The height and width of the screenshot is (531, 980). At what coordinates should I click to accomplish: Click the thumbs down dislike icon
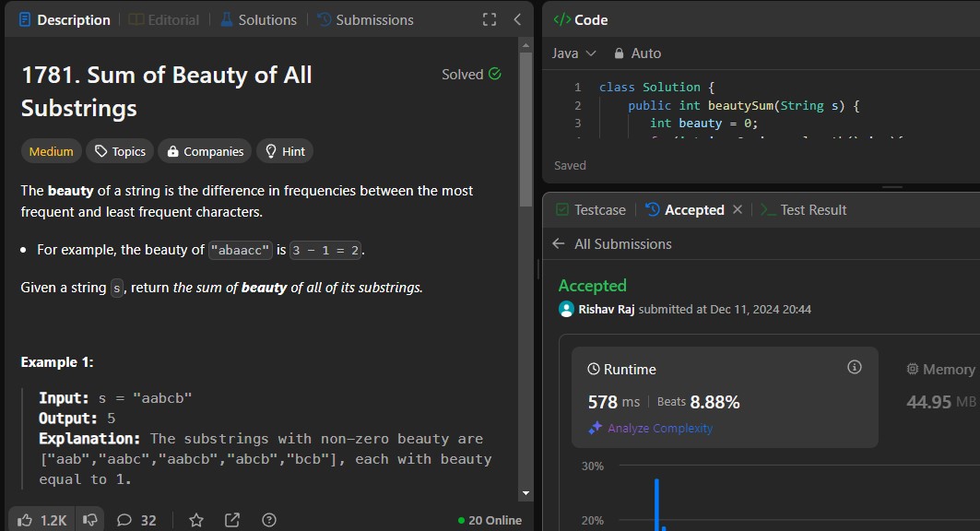(90, 520)
